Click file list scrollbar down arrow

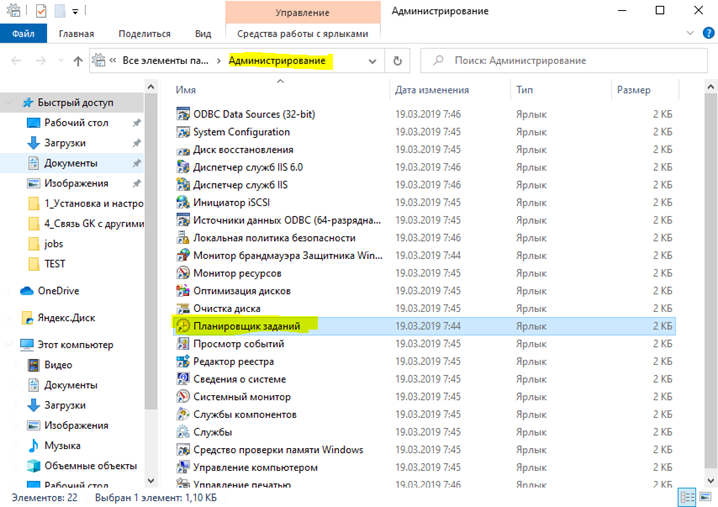(x=710, y=480)
